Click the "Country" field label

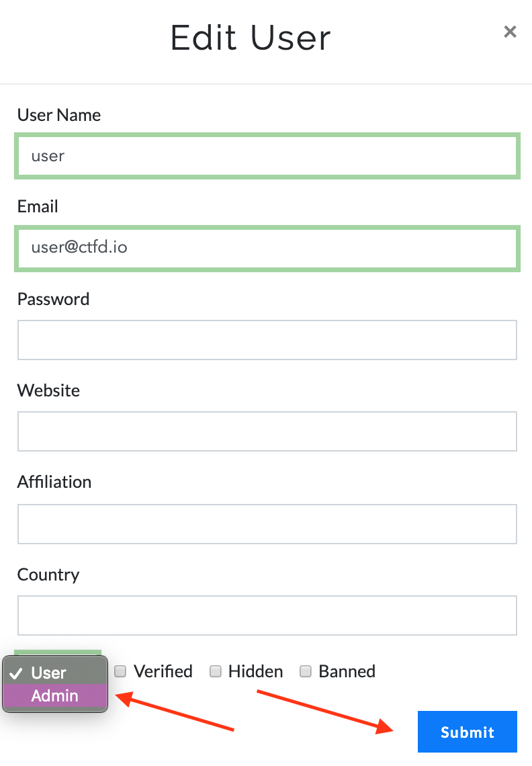[48, 574]
